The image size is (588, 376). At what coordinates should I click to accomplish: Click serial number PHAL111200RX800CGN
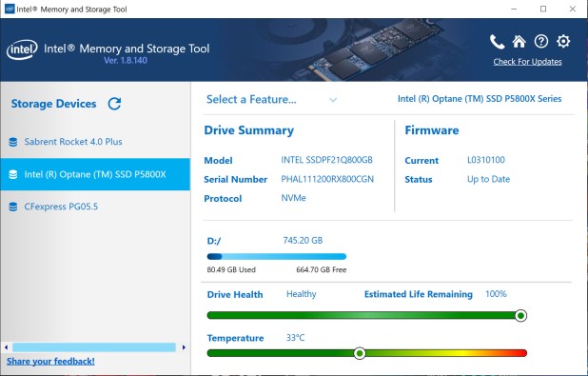coord(327,179)
